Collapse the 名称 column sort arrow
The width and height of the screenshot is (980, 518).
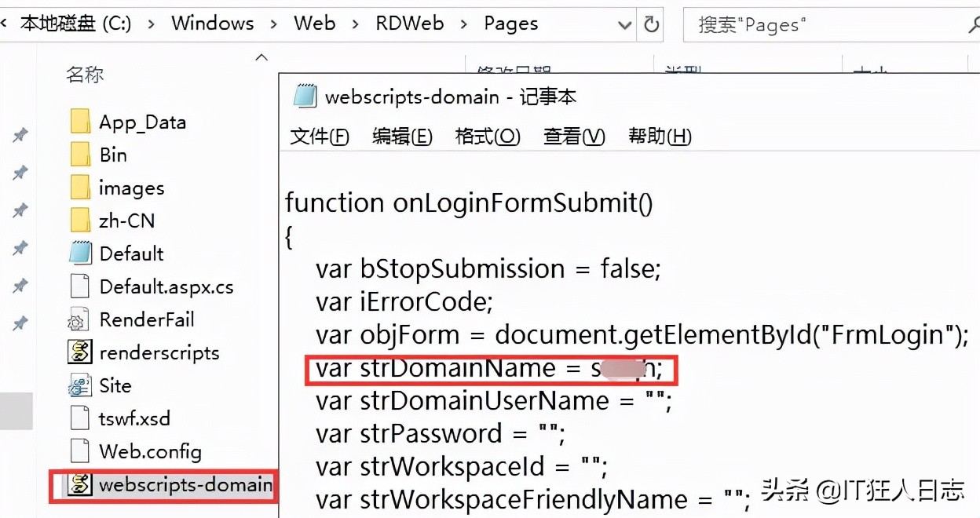click(x=262, y=57)
